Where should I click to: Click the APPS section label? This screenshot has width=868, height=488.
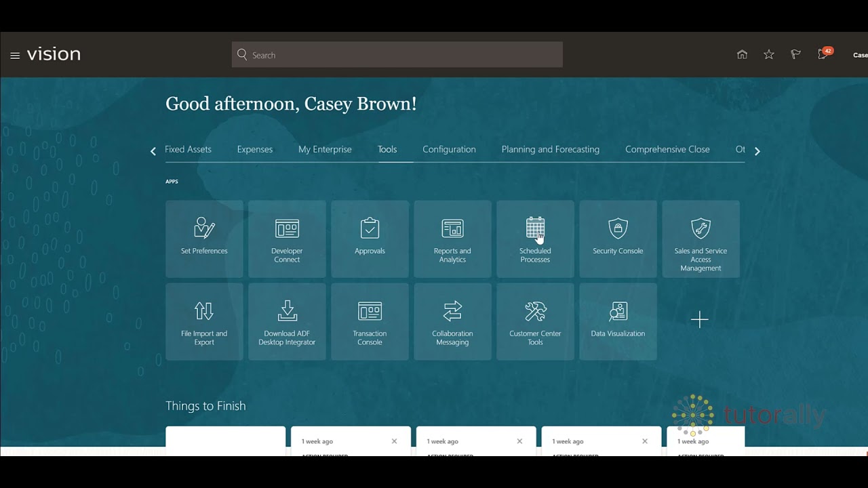[172, 182]
